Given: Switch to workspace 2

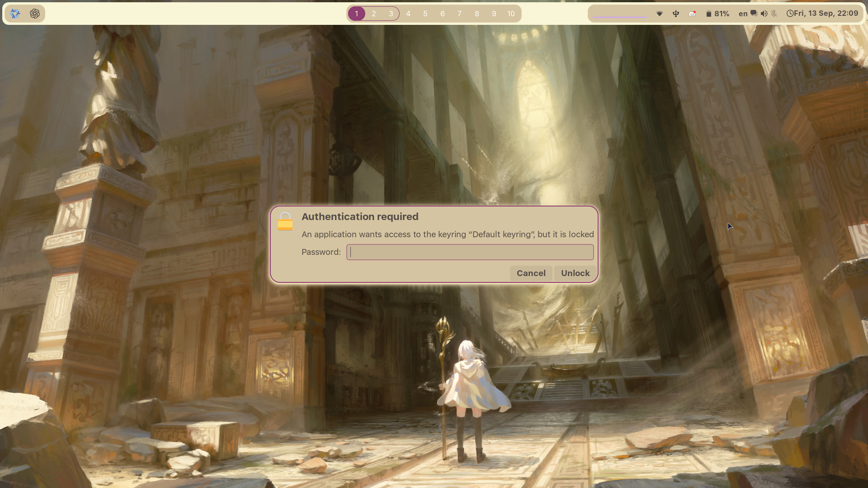Looking at the screenshot, I should point(374,14).
